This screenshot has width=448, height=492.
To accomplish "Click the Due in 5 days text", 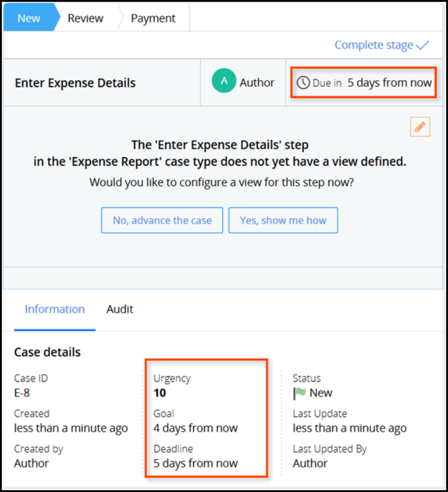I will 389,82.
